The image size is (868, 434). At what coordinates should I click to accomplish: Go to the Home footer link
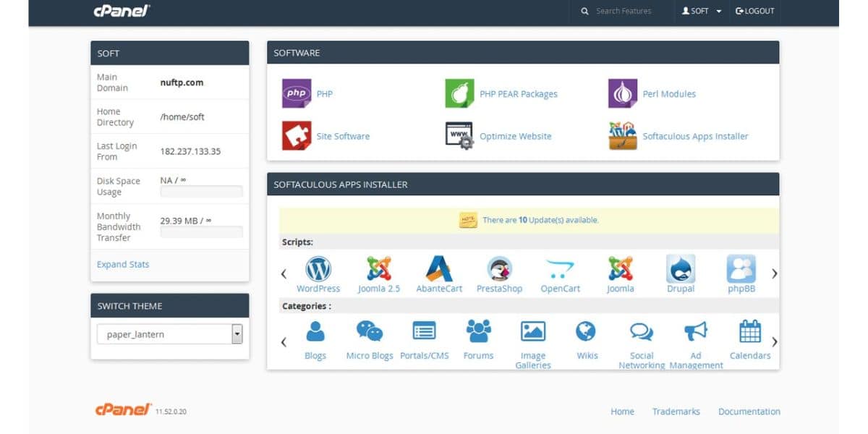622,412
